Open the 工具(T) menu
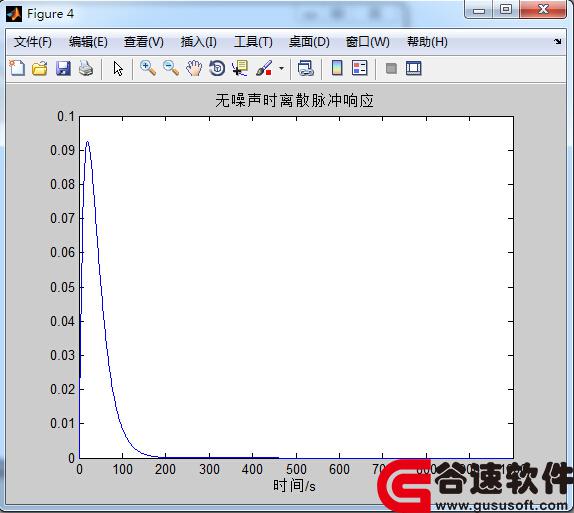Viewport: 574px width, 513px height. tap(253, 42)
